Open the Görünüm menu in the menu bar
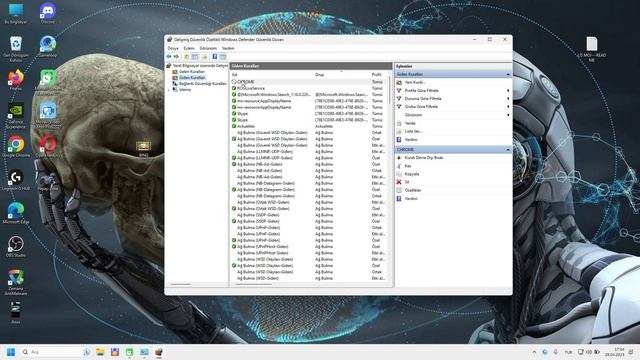The height and width of the screenshot is (360, 640). pos(208,48)
